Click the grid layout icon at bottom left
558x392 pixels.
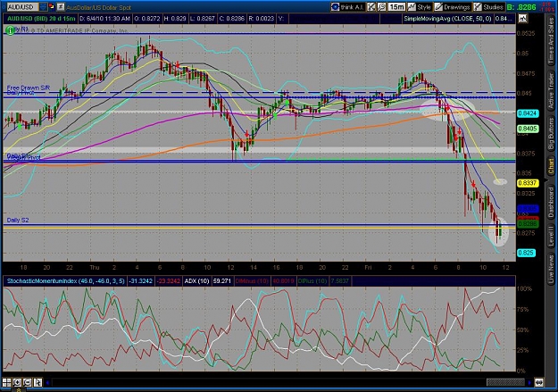point(7,382)
